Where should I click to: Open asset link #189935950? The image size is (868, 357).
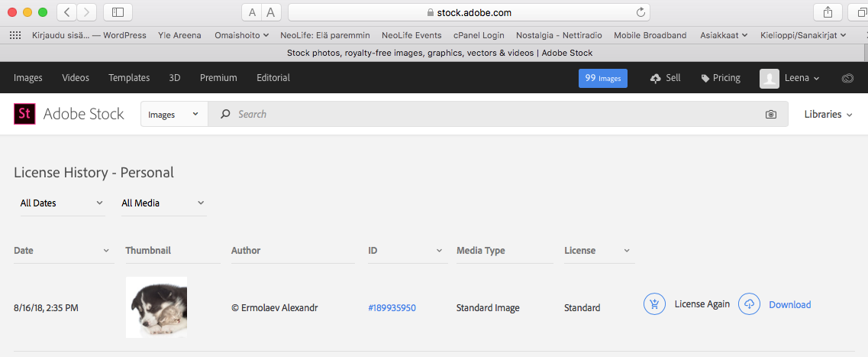392,307
